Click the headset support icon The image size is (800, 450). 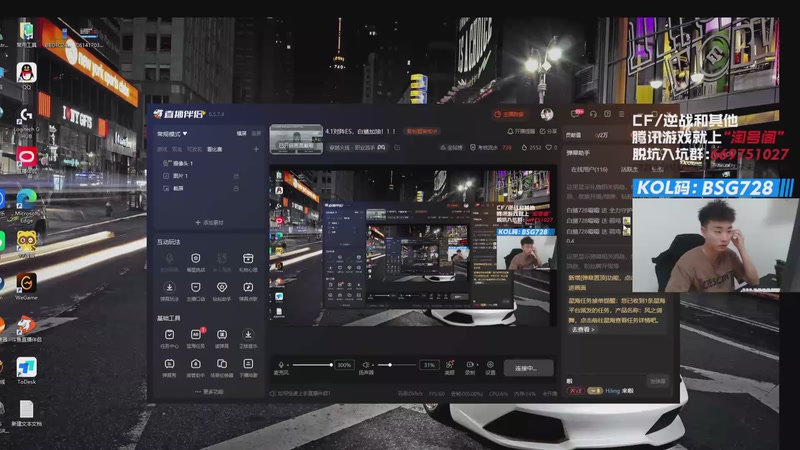point(593,114)
